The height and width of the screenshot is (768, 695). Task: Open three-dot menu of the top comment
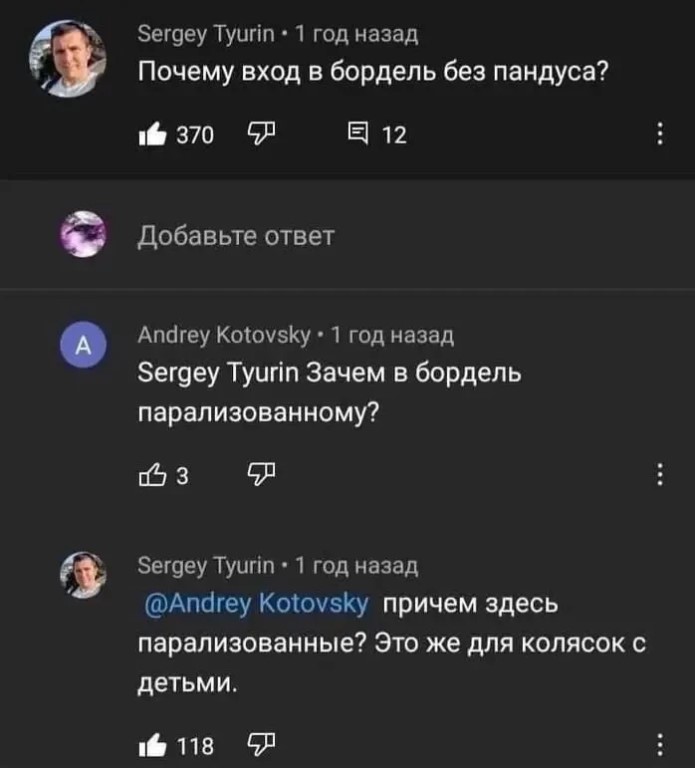coord(660,134)
